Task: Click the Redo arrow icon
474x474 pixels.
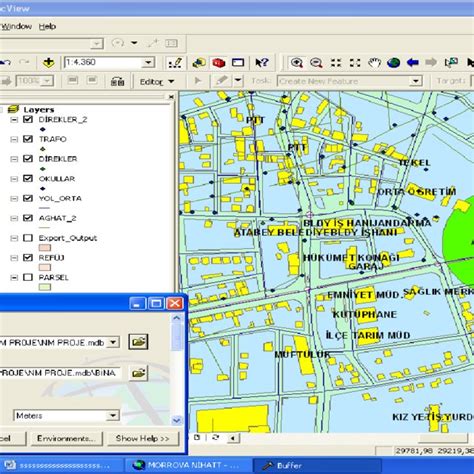Action: (24, 62)
